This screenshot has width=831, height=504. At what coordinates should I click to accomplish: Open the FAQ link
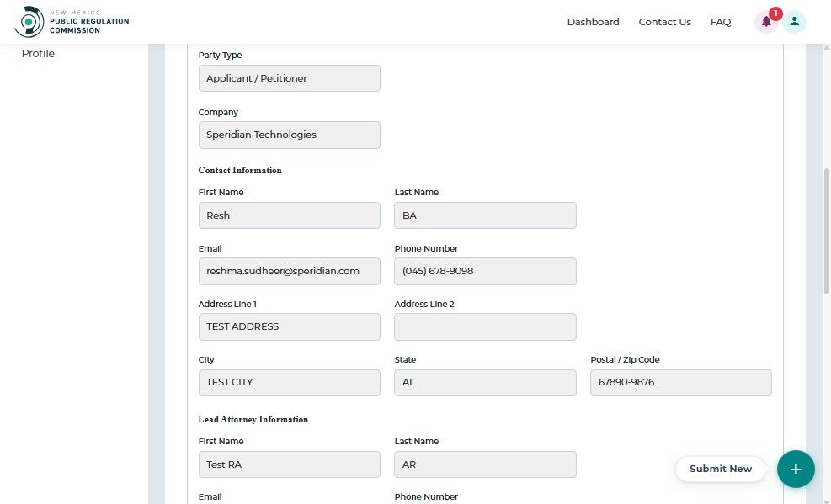click(721, 22)
